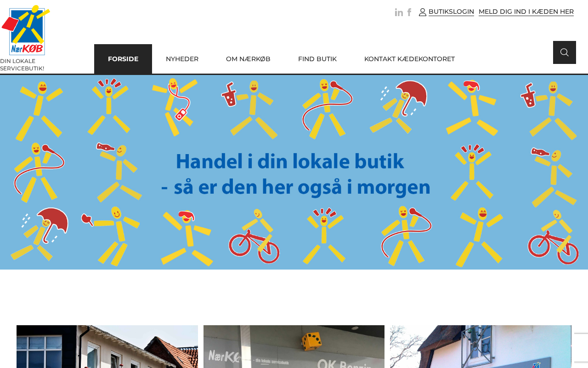Open the first store photo thumbnail
Image resolution: width=588 pixels, height=368 pixels.
(x=107, y=346)
